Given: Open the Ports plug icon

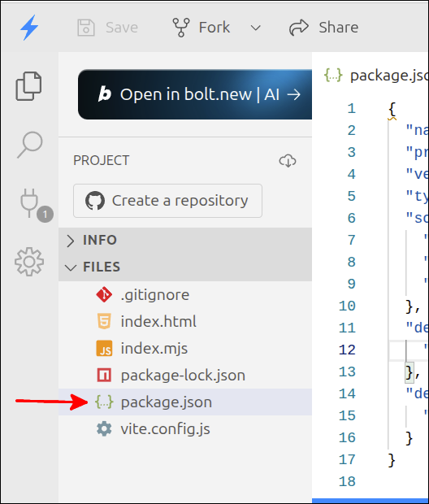Looking at the screenshot, I should point(29,203).
